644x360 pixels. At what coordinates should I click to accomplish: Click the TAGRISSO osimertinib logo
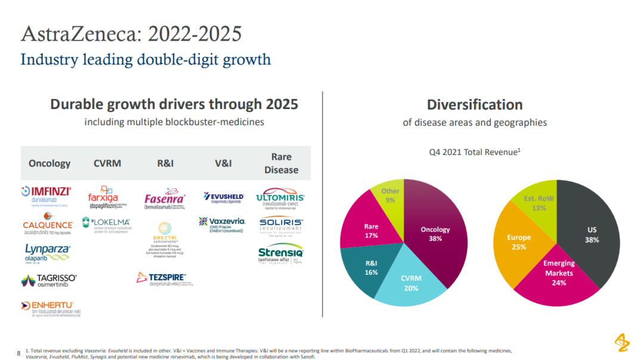point(49,280)
